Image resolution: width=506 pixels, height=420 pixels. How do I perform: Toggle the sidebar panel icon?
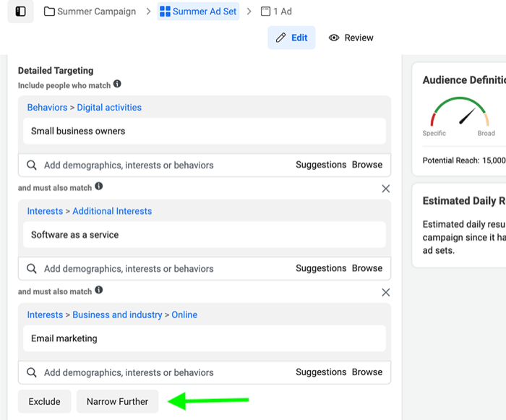coord(20,12)
